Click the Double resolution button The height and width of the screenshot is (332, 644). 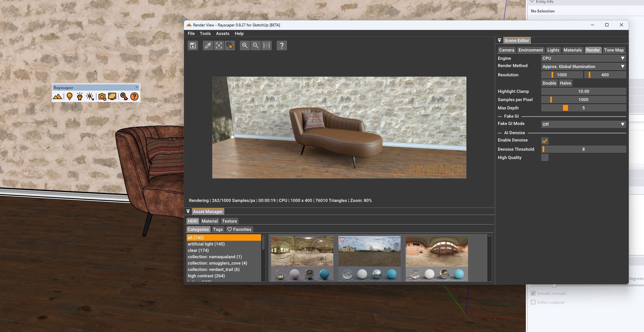(549, 83)
